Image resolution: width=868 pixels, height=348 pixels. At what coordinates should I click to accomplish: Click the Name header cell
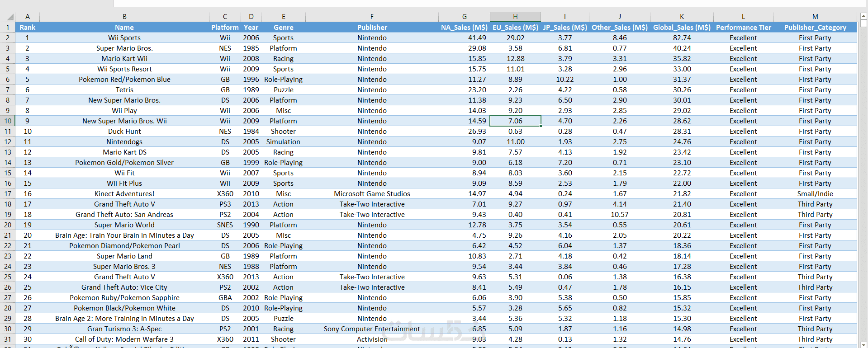click(124, 28)
